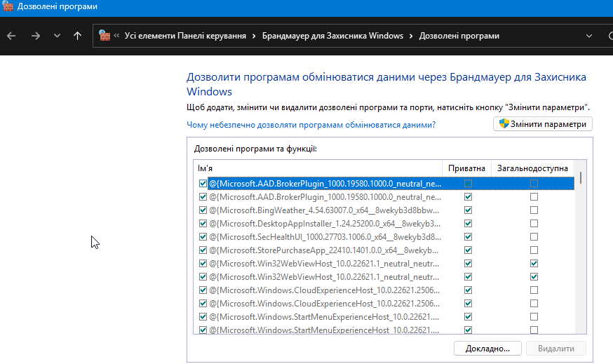Click the Докладно... button
Viewport: 613px width, 364px height.
tap(487, 349)
